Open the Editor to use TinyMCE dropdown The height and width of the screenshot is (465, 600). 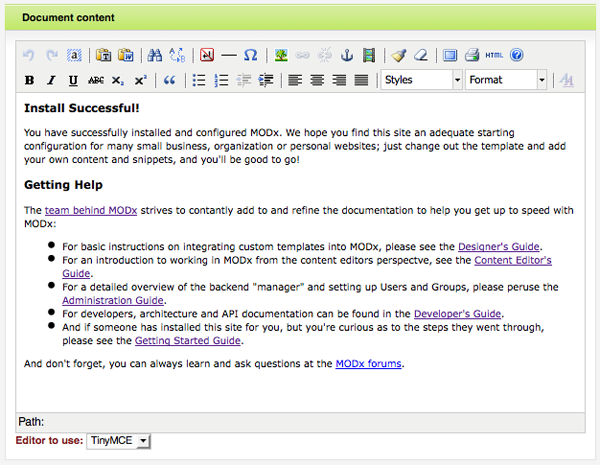pos(119,441)
